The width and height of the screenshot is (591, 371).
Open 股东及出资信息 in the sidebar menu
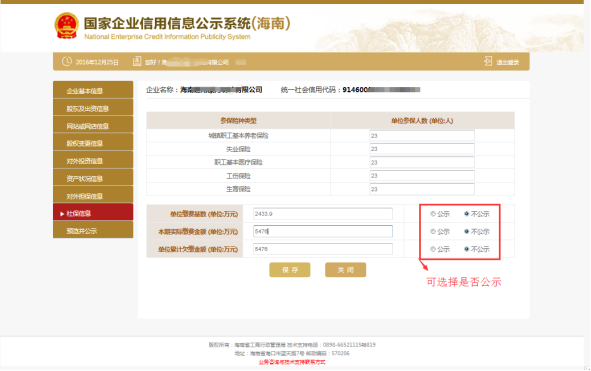(93, 108)
